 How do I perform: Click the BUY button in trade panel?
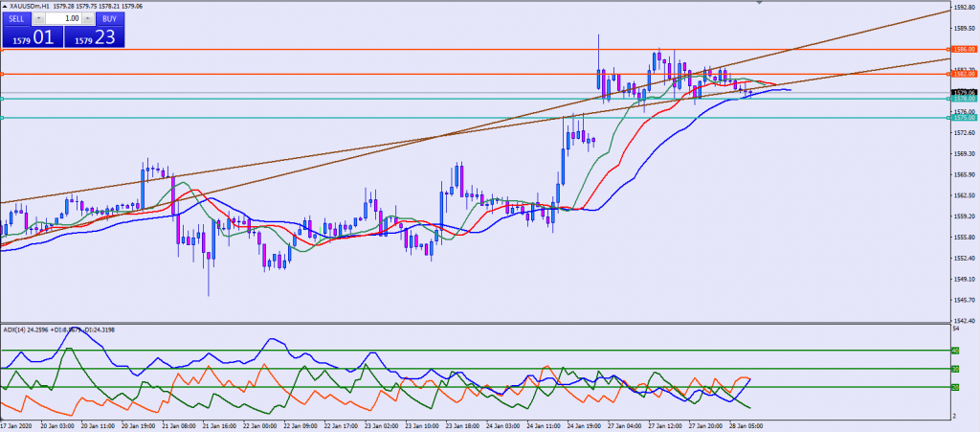click(x=110, y=18)
